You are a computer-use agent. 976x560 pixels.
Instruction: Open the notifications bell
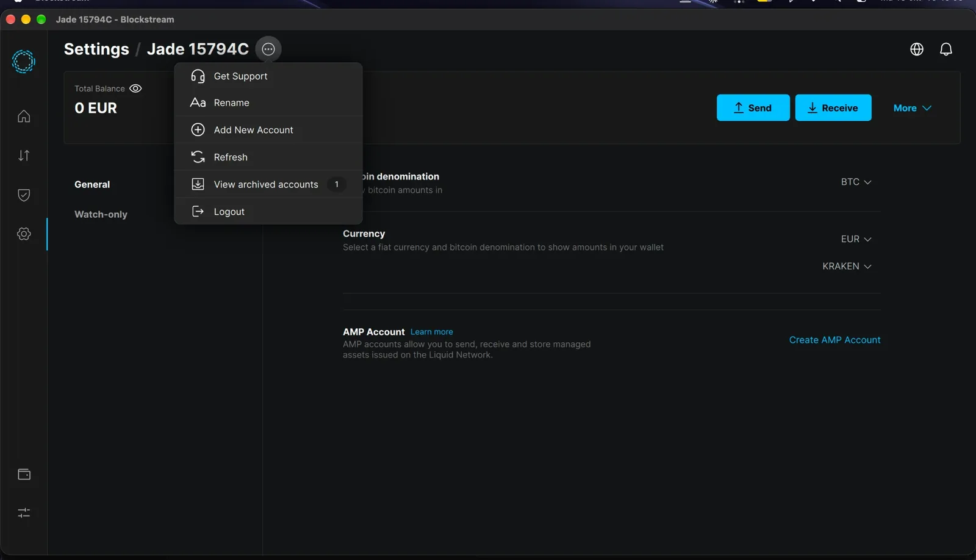coord(946,49)
